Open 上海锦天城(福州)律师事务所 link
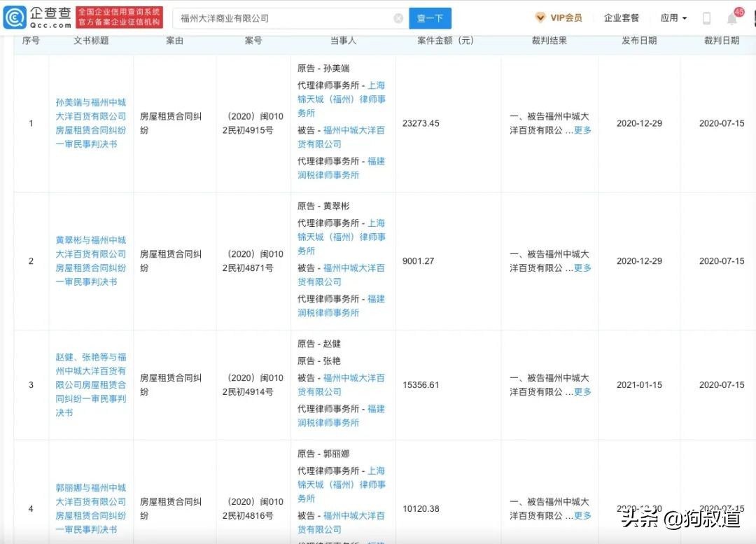Image resolution: width=756 pixels, height=544 pixels. point(342,99)
